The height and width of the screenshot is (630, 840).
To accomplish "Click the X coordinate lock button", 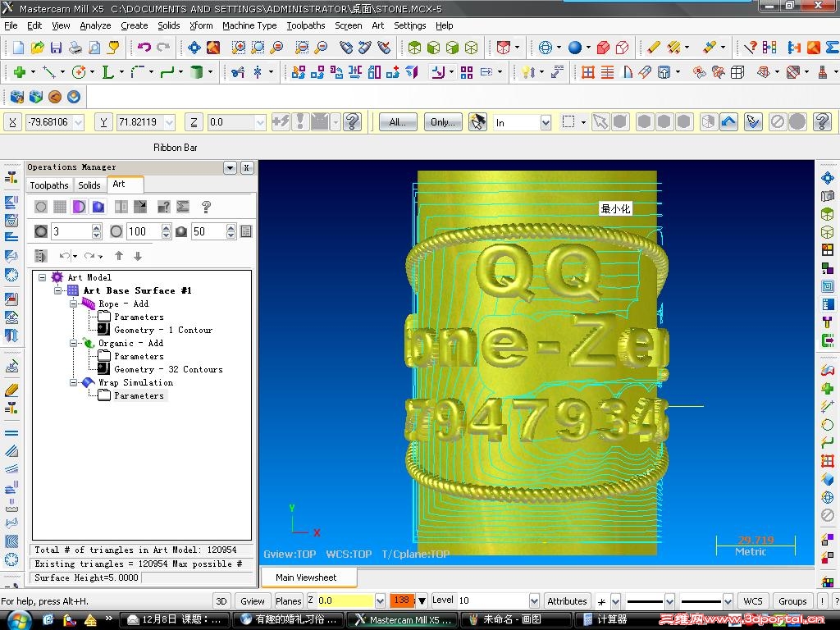I will coord(12,122).
